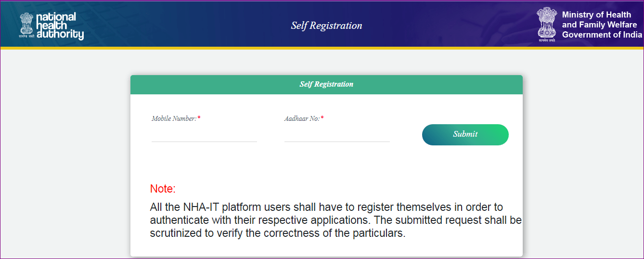
Task: Click the red asterisk beside Aadhaar No
Action: coord(322,118)
